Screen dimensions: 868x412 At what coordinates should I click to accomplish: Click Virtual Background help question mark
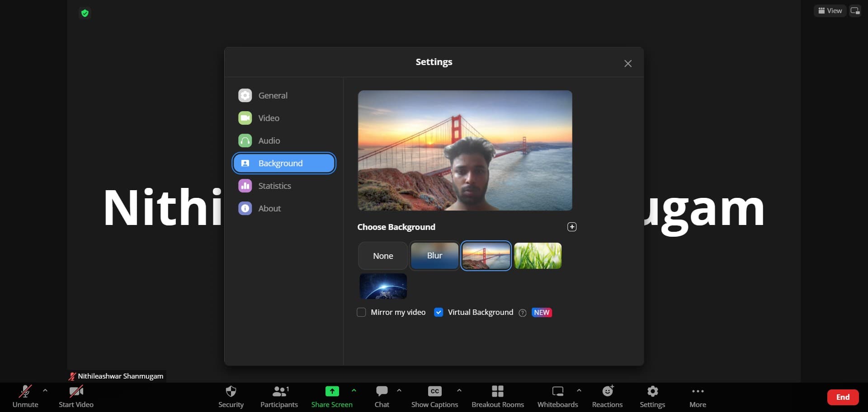pyautogui.click(x=523, y=313)
